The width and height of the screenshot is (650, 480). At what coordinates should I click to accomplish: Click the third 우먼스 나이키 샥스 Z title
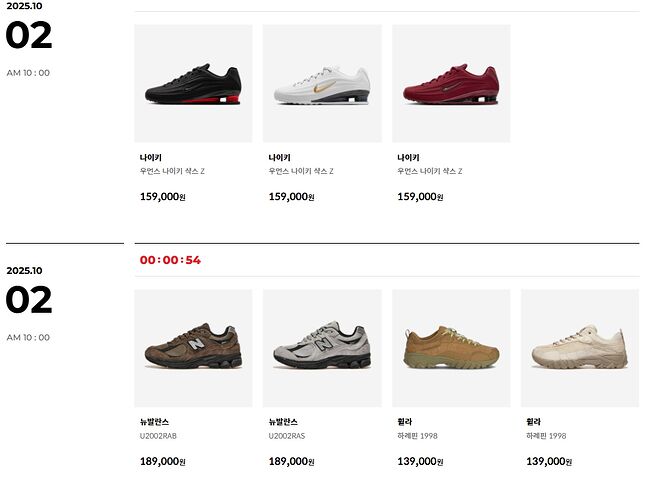coord(430,171)
